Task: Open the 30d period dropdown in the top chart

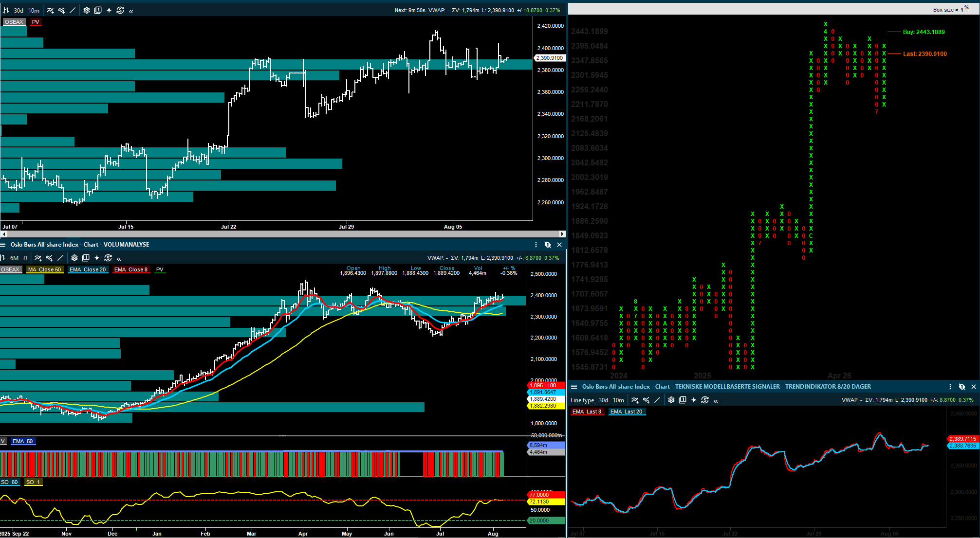Action: point(18,10)
